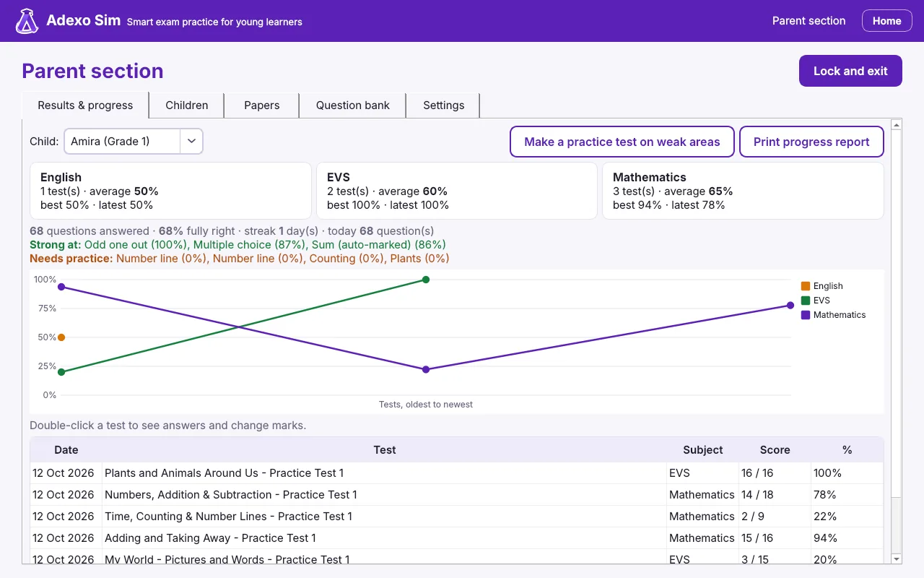Click the "78%" percentage cell

[x=847, y=495]
